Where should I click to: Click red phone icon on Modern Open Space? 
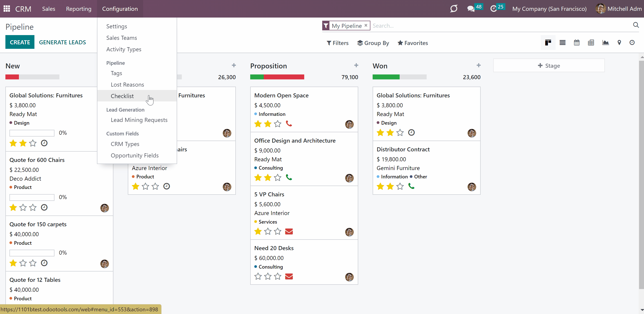(289, 124)
